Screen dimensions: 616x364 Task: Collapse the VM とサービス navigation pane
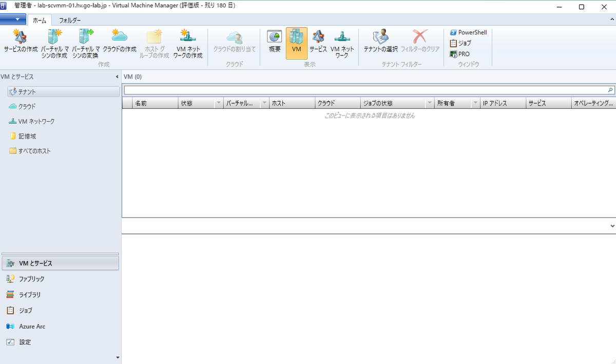pyautogui.click(x=118, y=77)
